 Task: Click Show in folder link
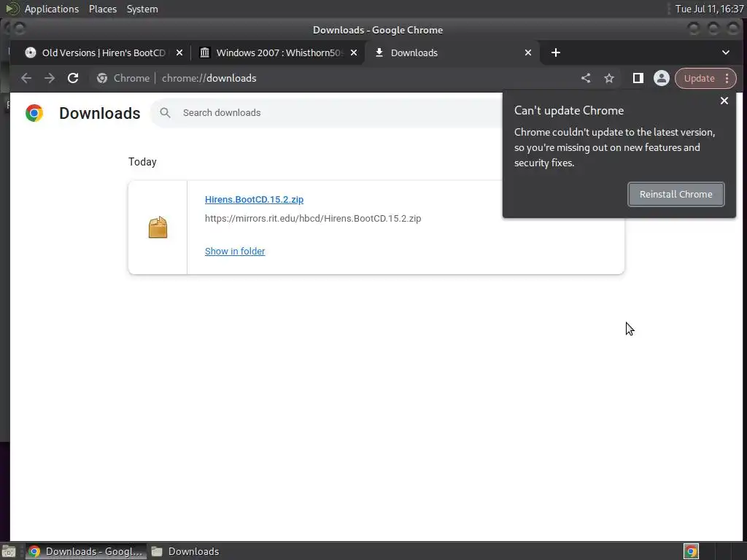[x=235, y=251]
